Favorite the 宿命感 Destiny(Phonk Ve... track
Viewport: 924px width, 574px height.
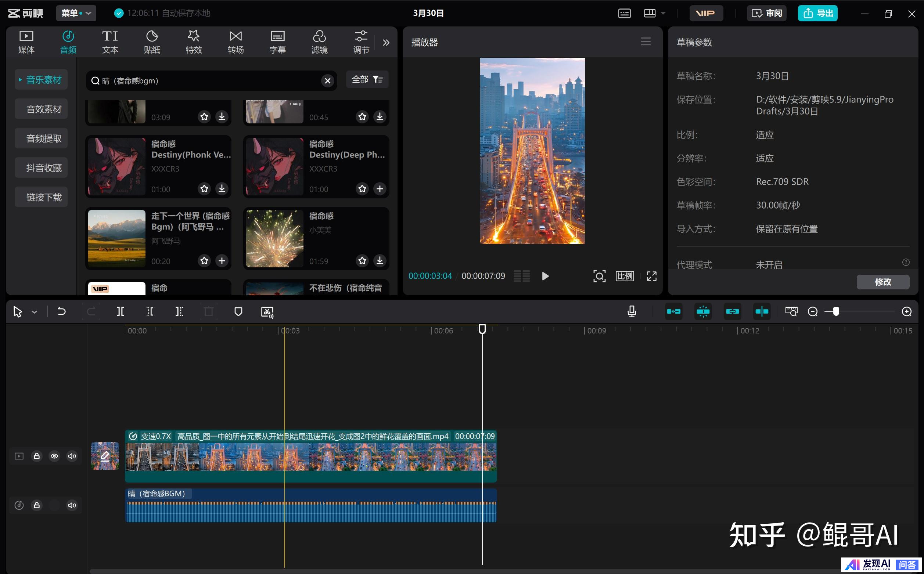[204, 189]
